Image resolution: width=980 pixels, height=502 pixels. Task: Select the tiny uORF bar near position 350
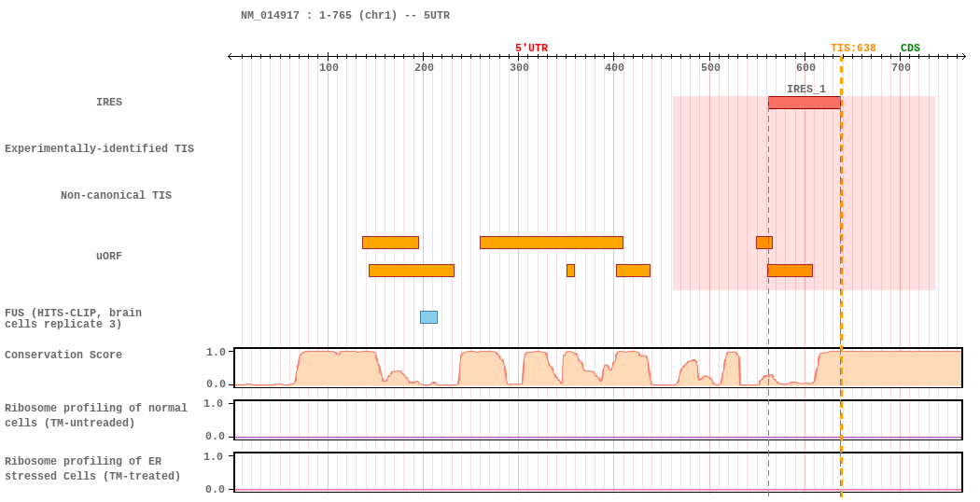[570, 271]
